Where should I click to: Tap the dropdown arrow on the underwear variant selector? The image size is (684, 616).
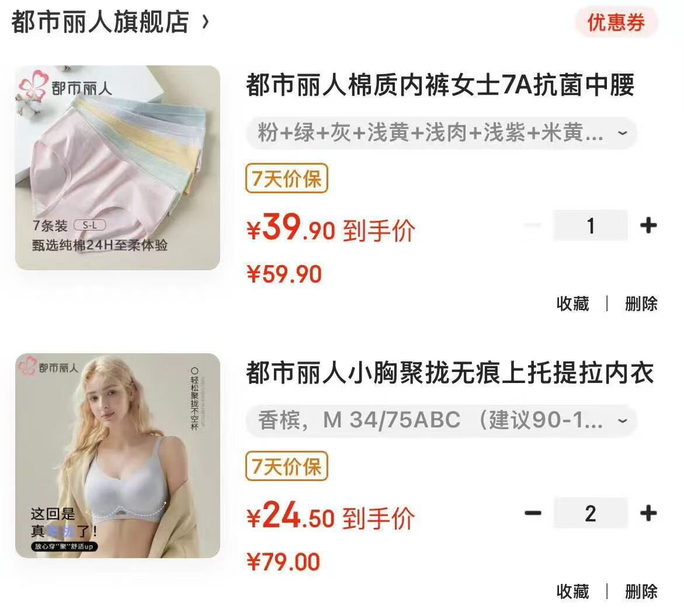623,133
